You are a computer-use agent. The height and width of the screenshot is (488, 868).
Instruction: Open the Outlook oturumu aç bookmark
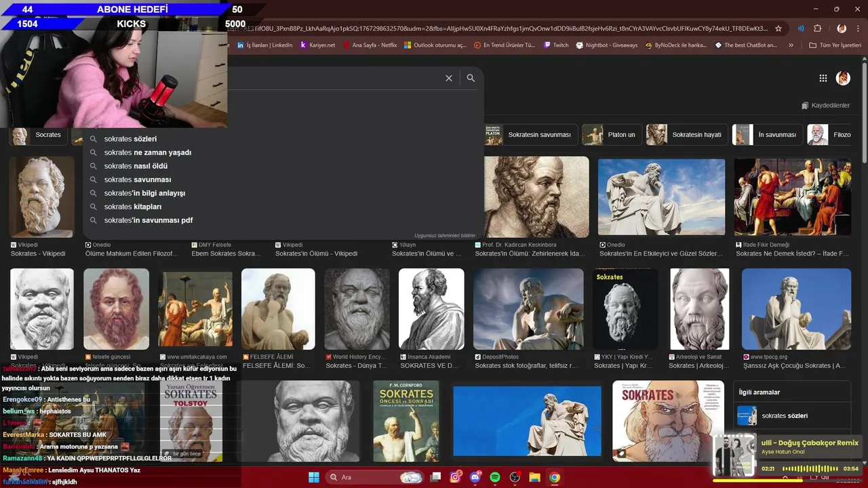pos(435,45)
